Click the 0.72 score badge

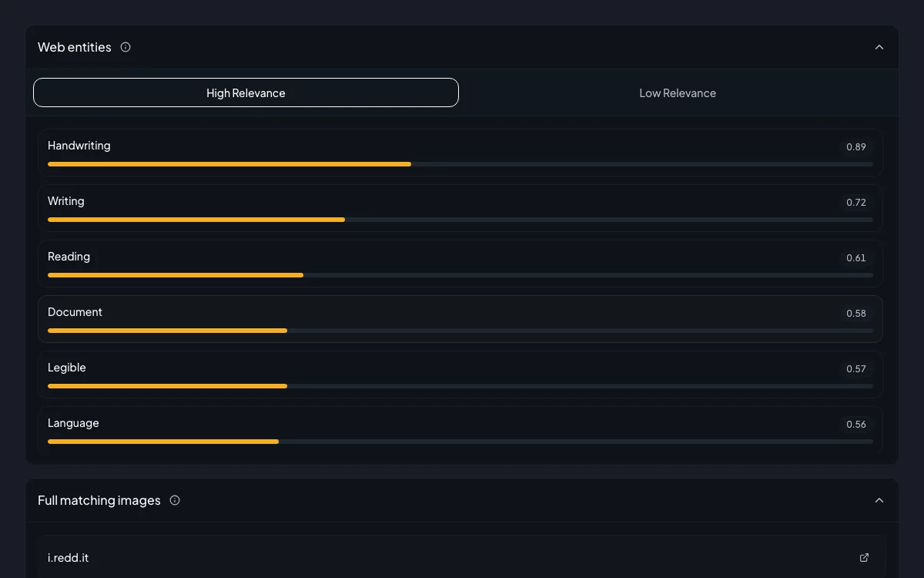point(856,202)
